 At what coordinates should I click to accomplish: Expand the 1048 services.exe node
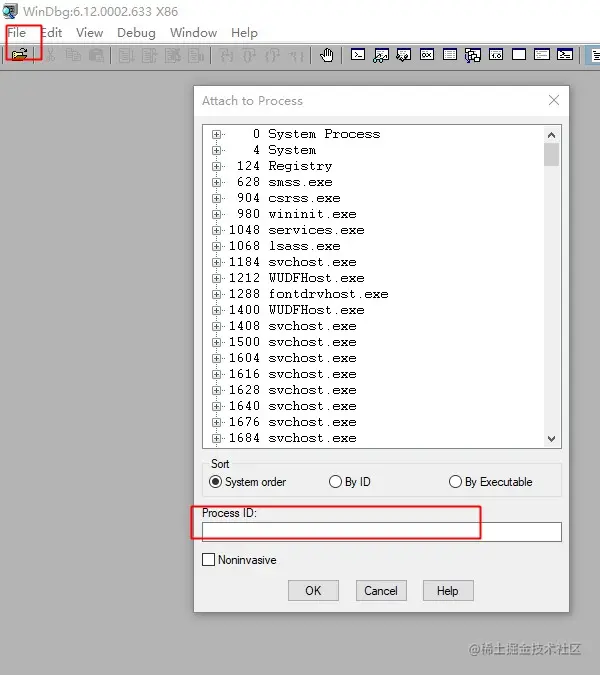(x=216, y=230)
